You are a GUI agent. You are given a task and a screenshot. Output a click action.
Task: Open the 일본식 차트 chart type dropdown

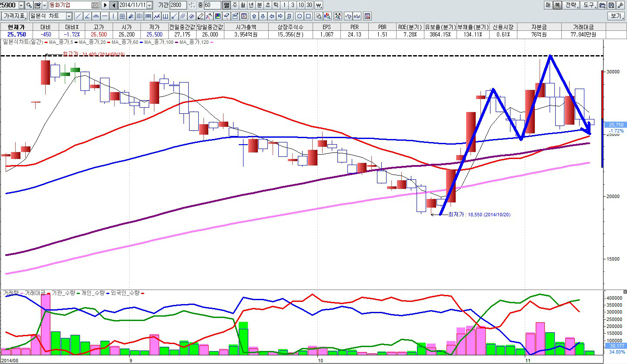[x=69, y=16]
